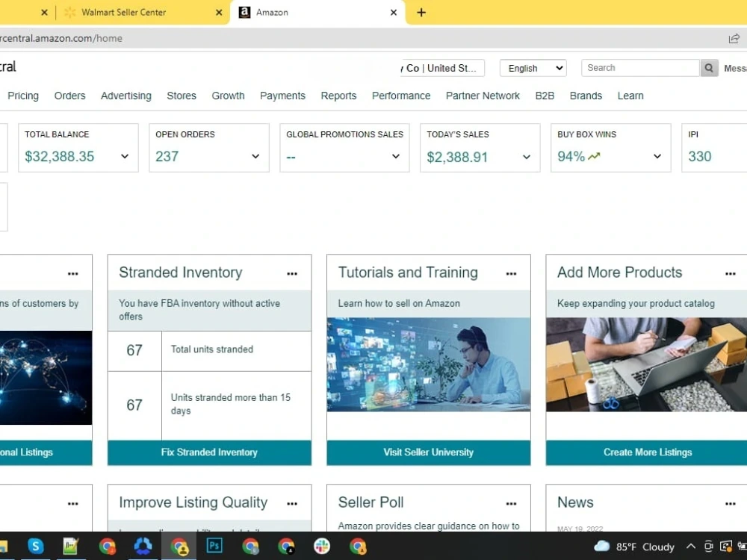Open the Performance menu
Image resolution: width=747 pixels, height=560 pixels.
click(401, 96)
